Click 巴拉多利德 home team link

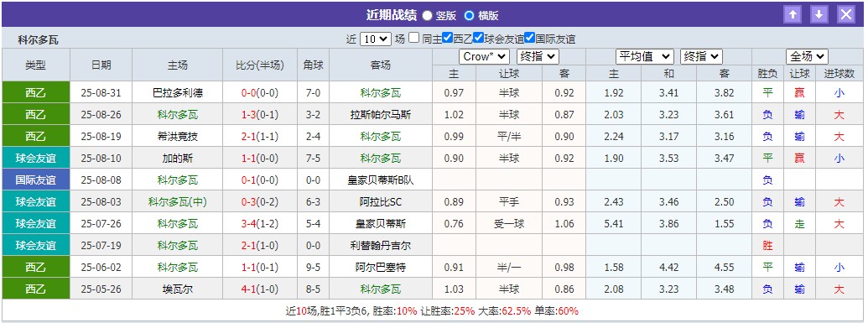(x=177, y=93)
